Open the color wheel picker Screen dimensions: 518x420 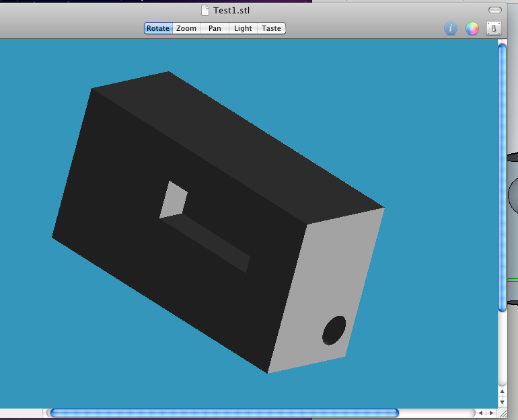[472, 28]
